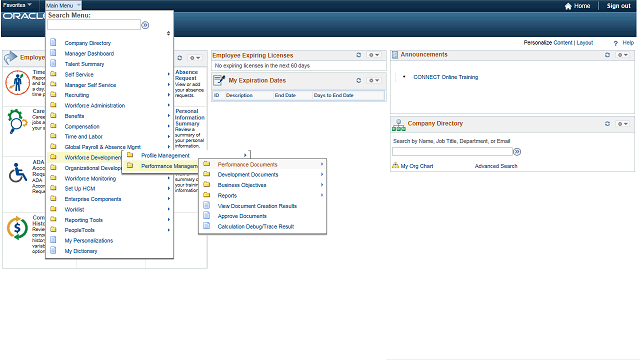The image size is (640, 360).
Task: Open My Expiration Dates settings gear dropdown
Action: point(374,80)
